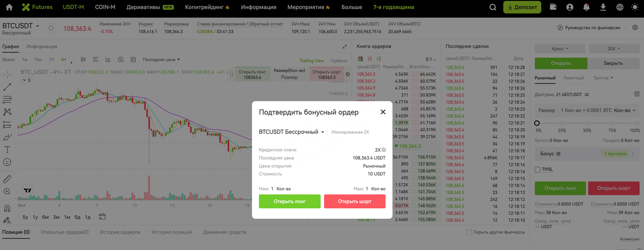Click Открыть лонг button in dialog
The image size is (644, 250).
(x=290, y=201)
